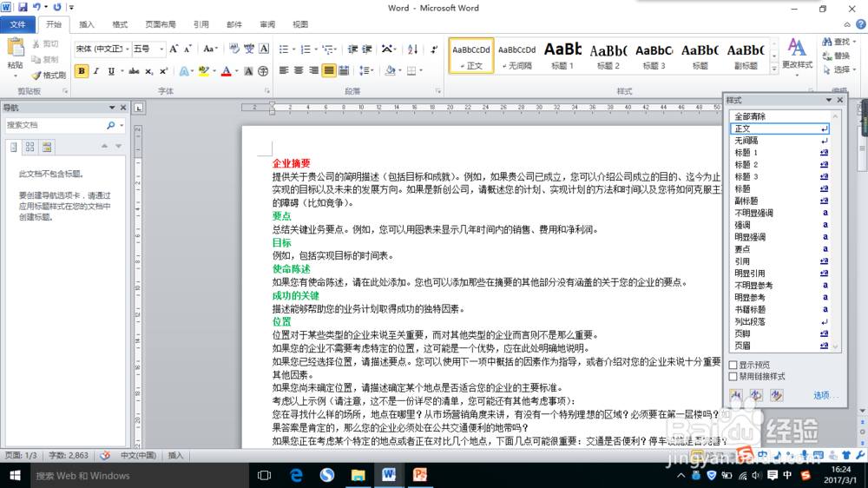Open change case Aa dropdown

point(210,49)
